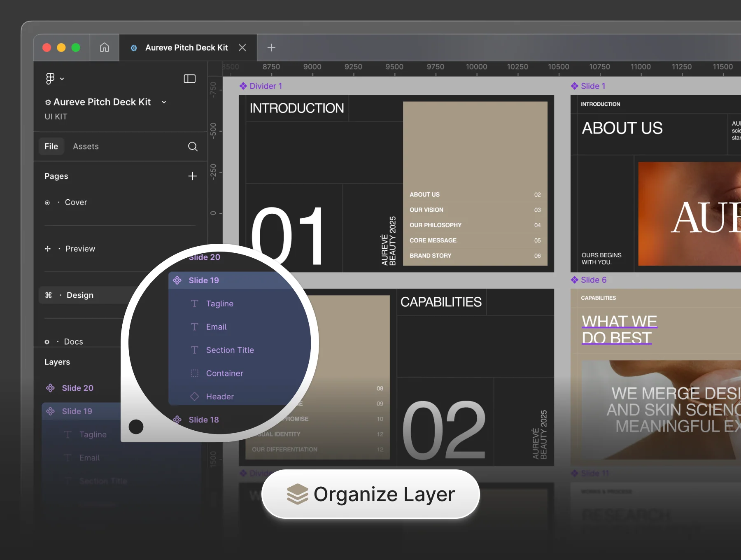Select the Design page

pyautogui.click(x=80, y=295)
